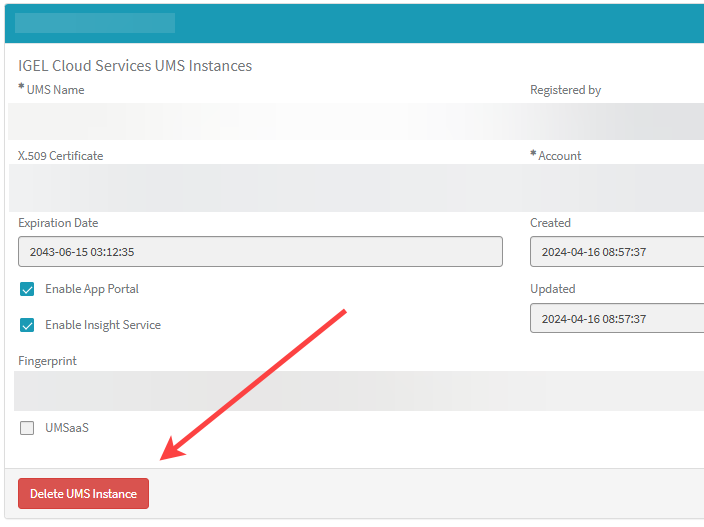Click the 'UMSaaS' label text

pos(67,428)
